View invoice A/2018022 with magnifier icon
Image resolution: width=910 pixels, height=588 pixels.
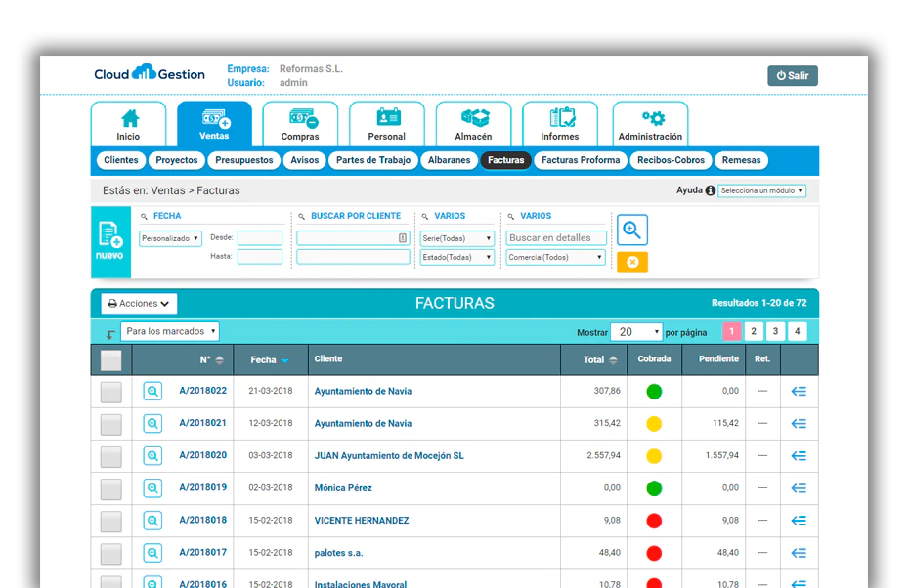pos(152,391)
